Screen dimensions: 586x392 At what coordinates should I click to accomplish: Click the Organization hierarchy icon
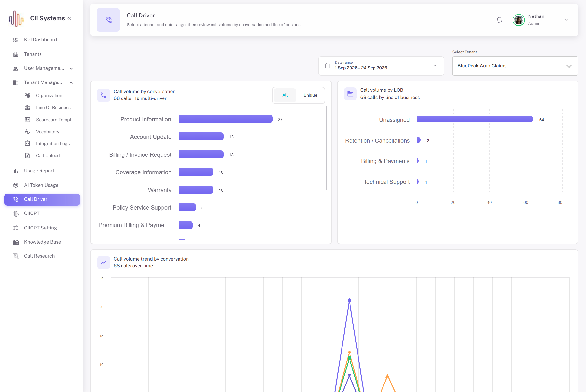27,96
